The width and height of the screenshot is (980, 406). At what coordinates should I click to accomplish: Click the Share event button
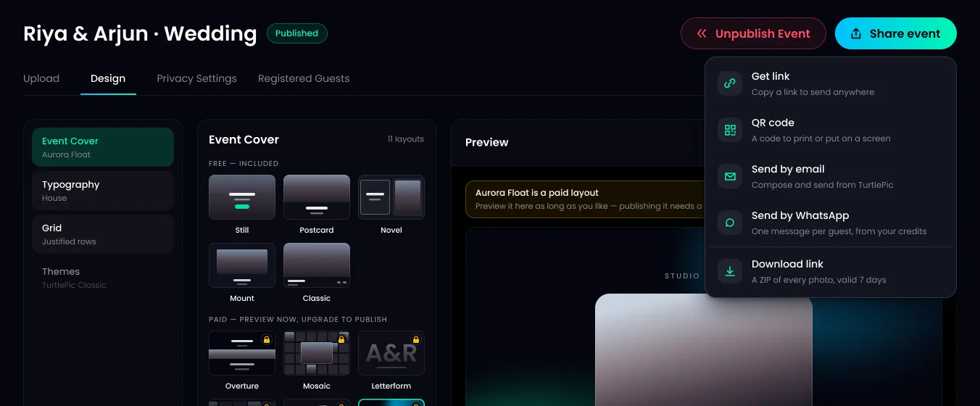click(x=896, y=33)
